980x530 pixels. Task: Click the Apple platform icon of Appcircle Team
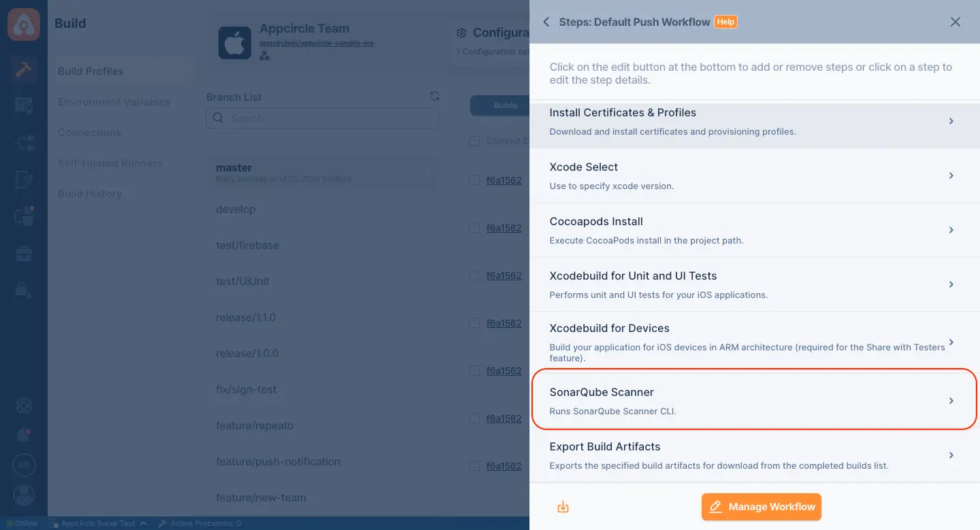point(235,43)
